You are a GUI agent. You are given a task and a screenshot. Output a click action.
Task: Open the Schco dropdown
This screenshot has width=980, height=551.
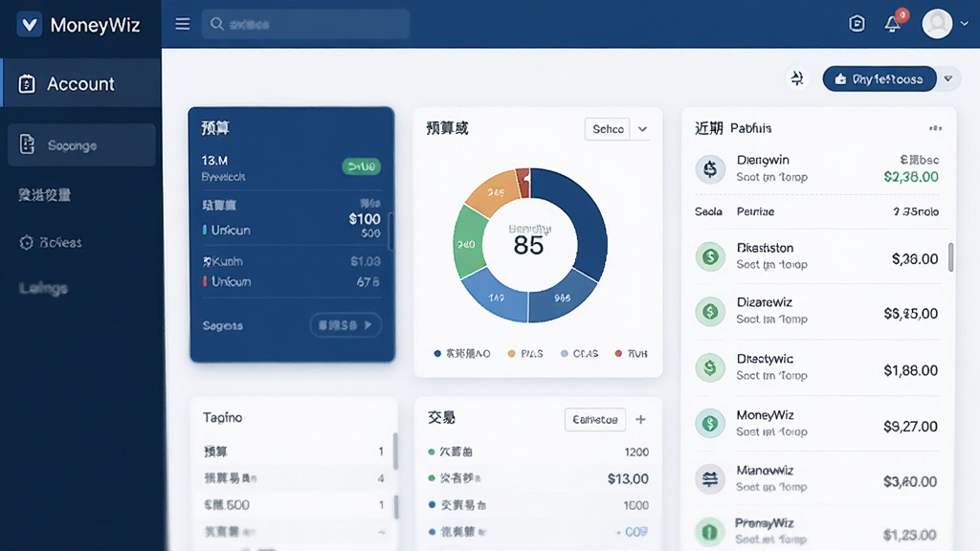[608, 129]
